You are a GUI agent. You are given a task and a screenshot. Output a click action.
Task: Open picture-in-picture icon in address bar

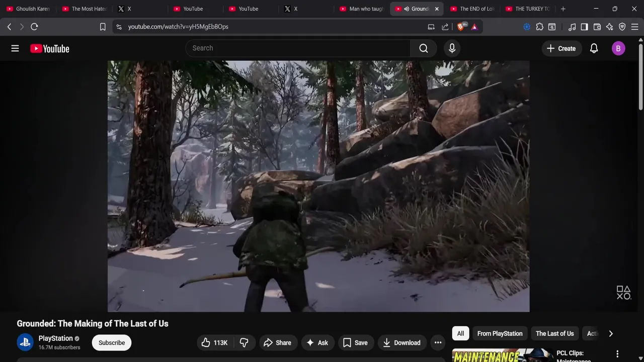pyautogui.click(x=431, y=27)
